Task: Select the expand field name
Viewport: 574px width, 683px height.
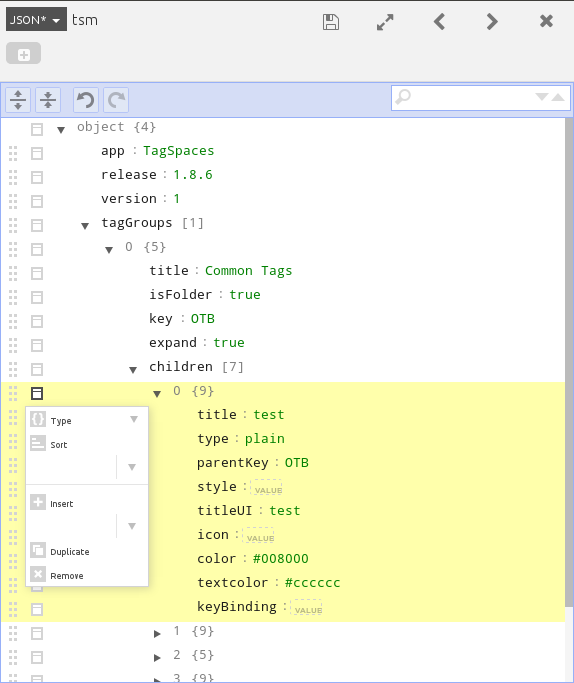Action: (x=173, y=343)
